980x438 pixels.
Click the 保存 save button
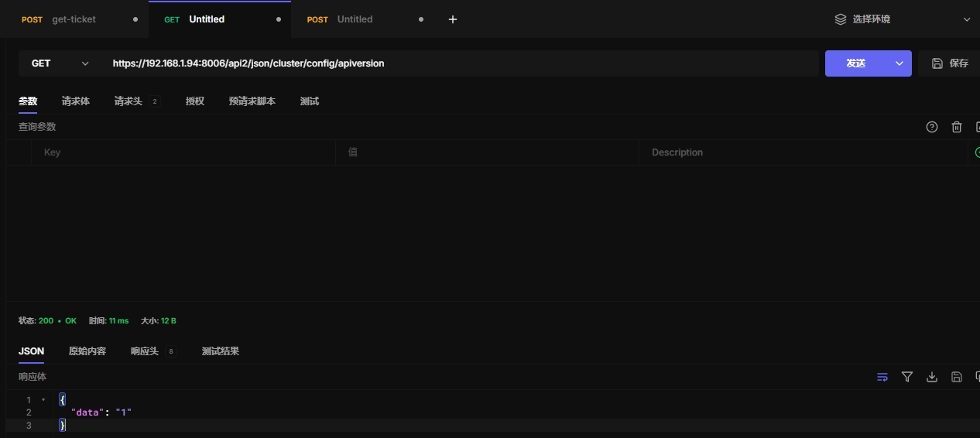point(951,63)
